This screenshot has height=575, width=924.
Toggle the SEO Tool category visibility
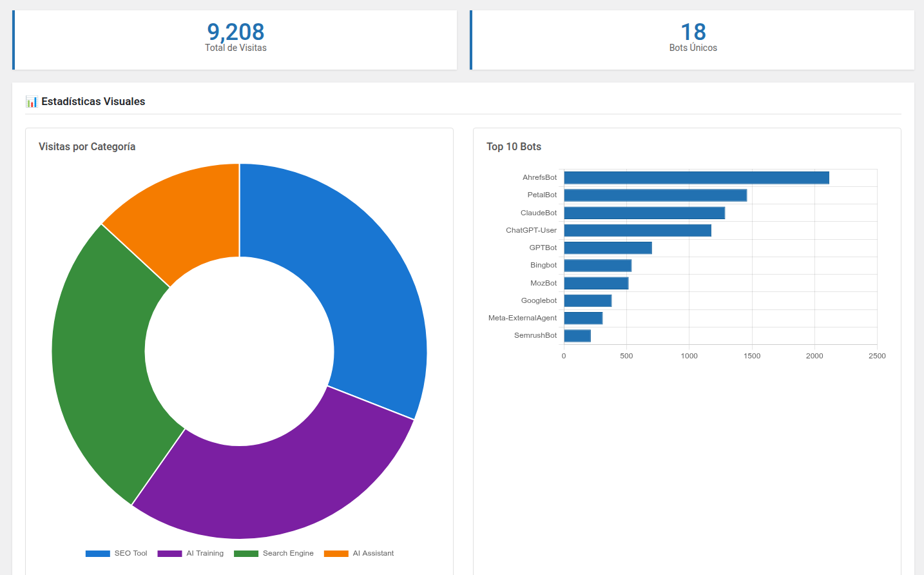(x=116, y=553)
